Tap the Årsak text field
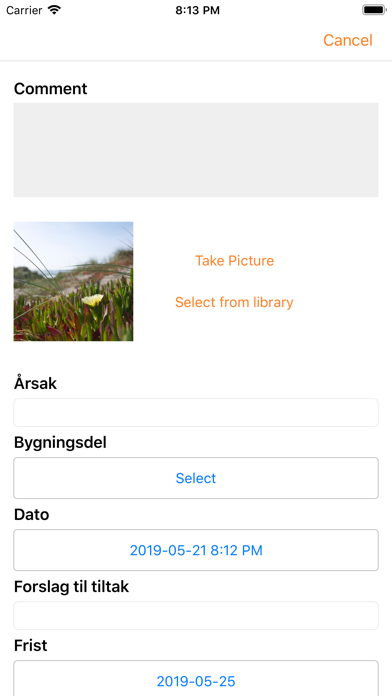This screenshot has height=696, width=392. pos(196,412)
